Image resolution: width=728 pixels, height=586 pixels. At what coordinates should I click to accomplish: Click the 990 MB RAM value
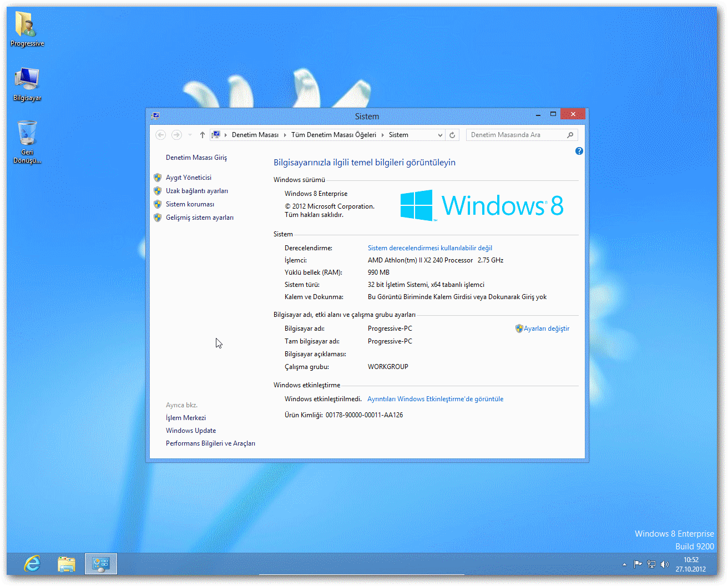click(378, 272)
